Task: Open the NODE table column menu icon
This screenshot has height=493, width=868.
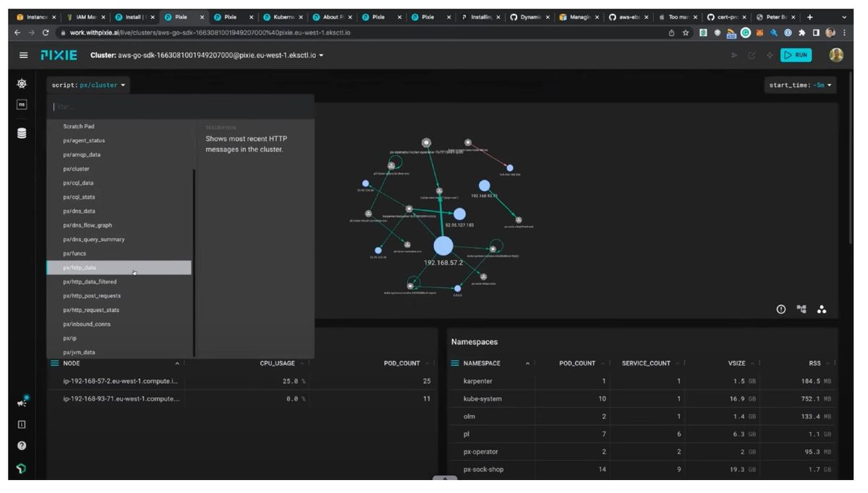Action: point(55,363)
